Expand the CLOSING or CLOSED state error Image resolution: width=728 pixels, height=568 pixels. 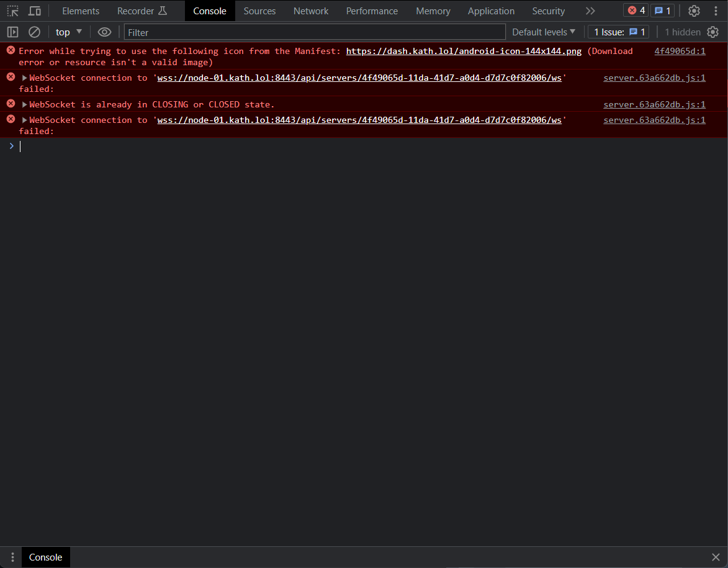click(24, 104)
